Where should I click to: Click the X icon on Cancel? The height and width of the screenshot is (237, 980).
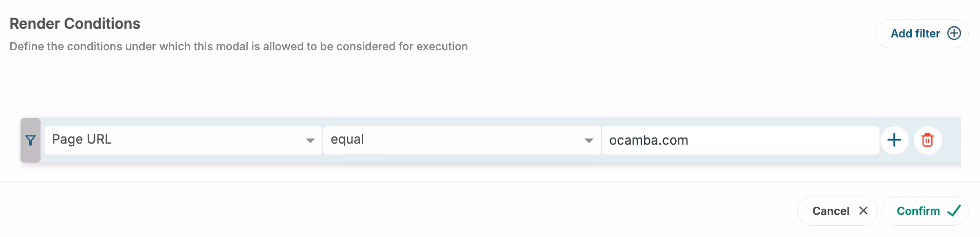point(864,211)
